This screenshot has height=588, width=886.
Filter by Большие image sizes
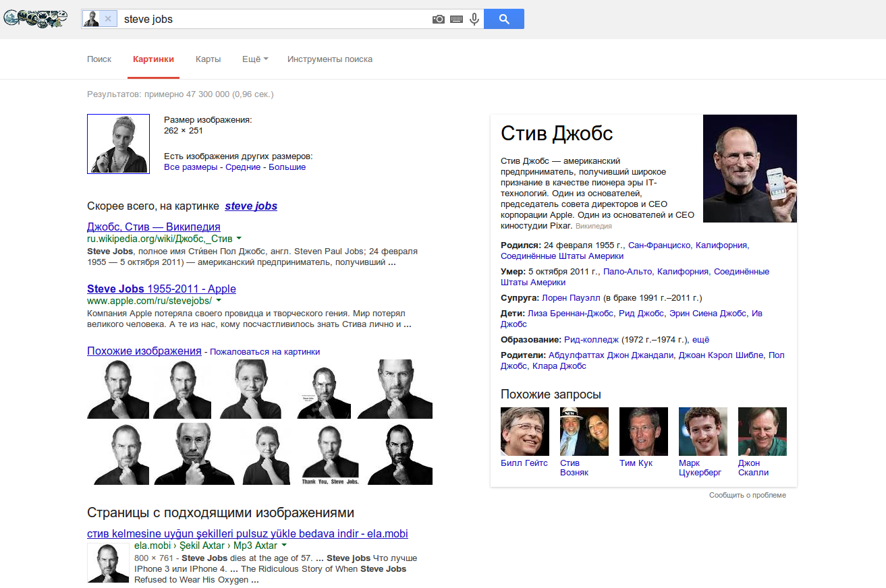pos(287,167)
